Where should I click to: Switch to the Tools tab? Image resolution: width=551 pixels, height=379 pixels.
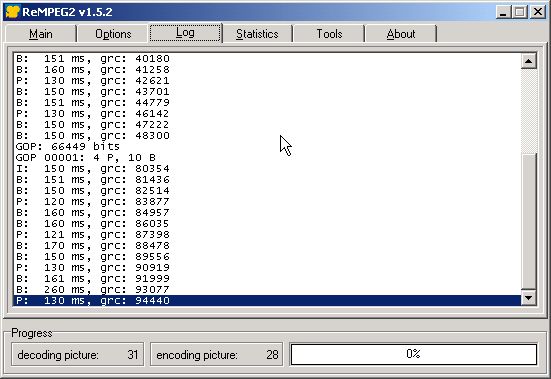pos(329,34)
